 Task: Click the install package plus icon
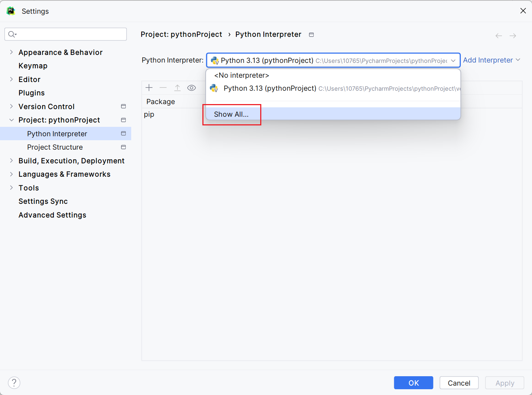click(149, 87)
